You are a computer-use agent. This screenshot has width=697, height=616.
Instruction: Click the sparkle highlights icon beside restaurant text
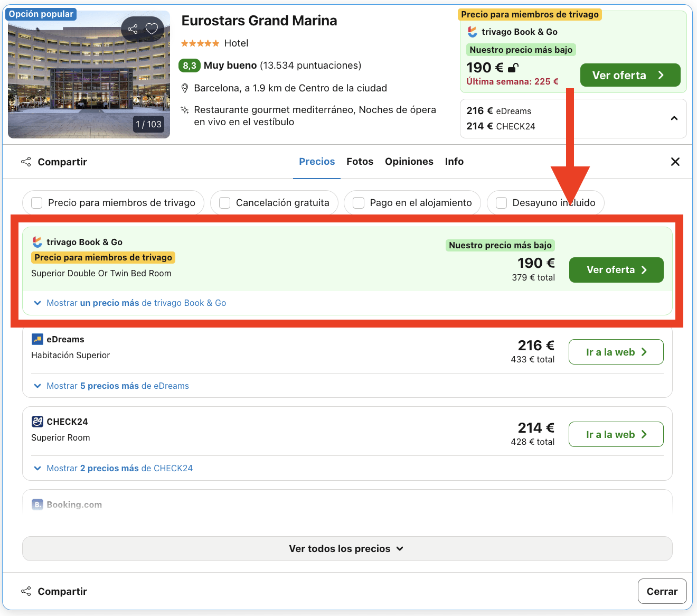pyautogui.click(x=185, y=110)
